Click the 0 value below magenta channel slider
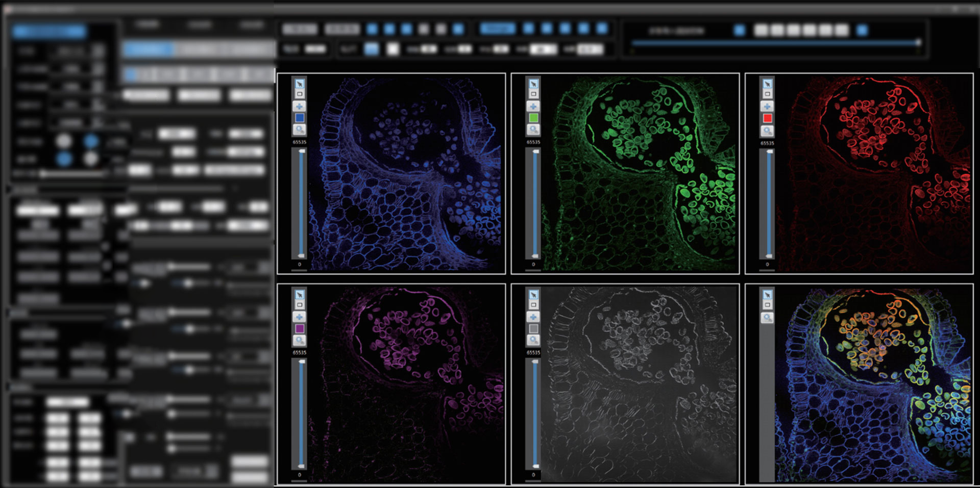 (300, 475)
